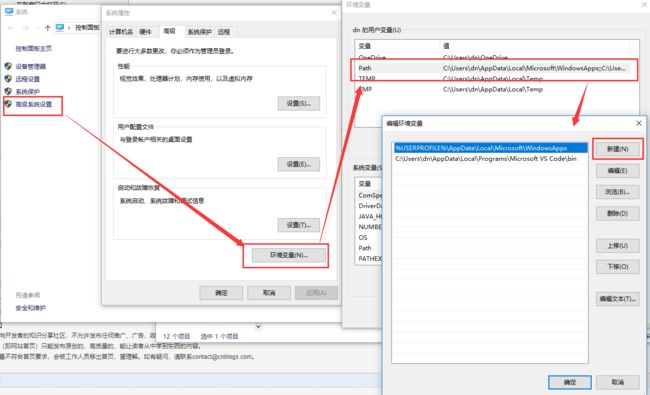Select ComSpec row in system variables

369,195
